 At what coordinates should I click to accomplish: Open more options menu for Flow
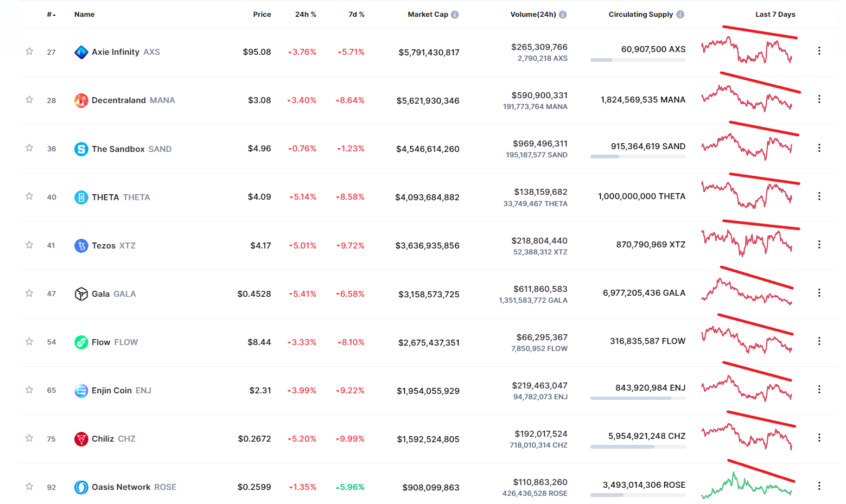click(819, 341)
